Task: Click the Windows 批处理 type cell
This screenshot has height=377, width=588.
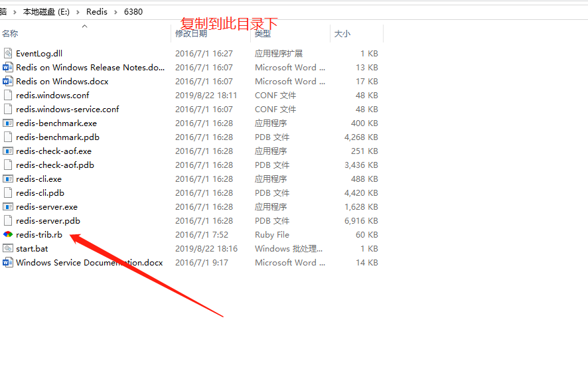Action: 289,248
